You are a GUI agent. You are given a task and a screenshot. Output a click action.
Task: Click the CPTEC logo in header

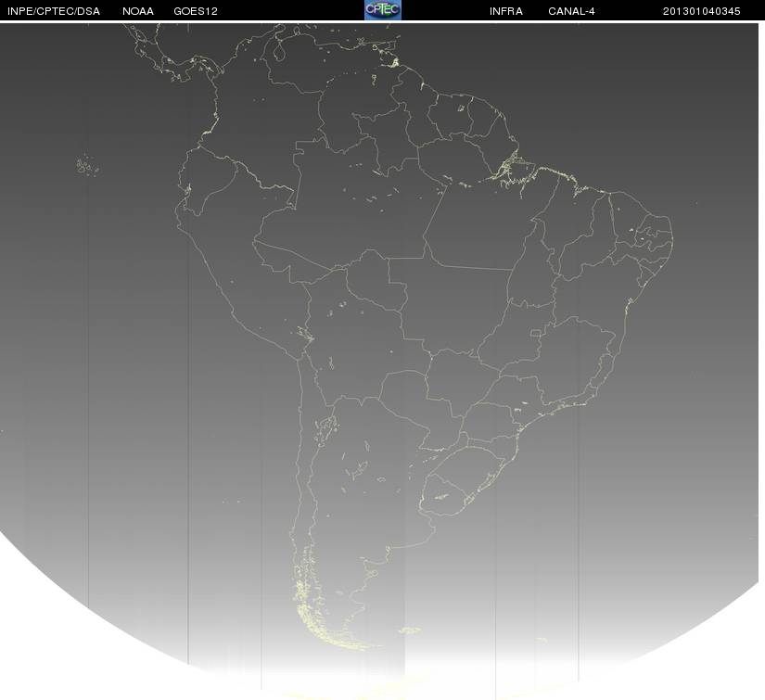pyautogui.click(x=383, y=10)
